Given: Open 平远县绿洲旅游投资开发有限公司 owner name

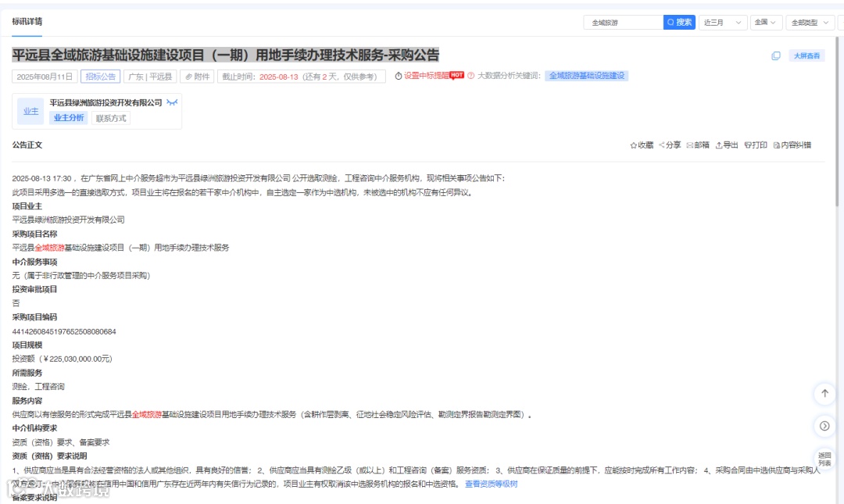Looking at the screenshot, I should tap(106, 102).
